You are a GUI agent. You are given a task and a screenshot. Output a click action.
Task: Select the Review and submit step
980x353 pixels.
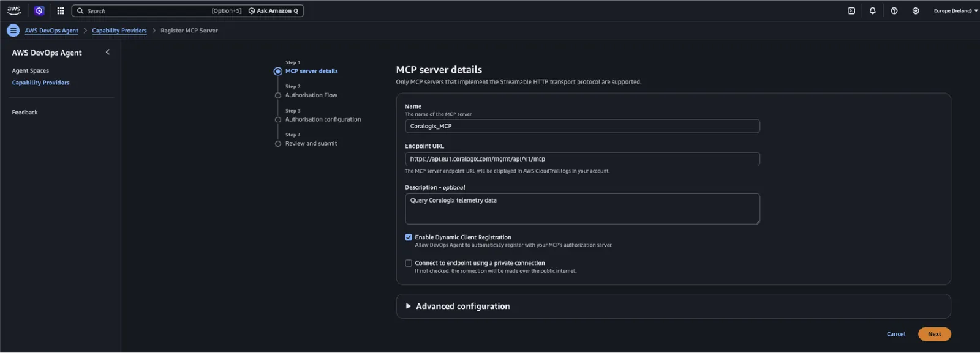point(311,143)
